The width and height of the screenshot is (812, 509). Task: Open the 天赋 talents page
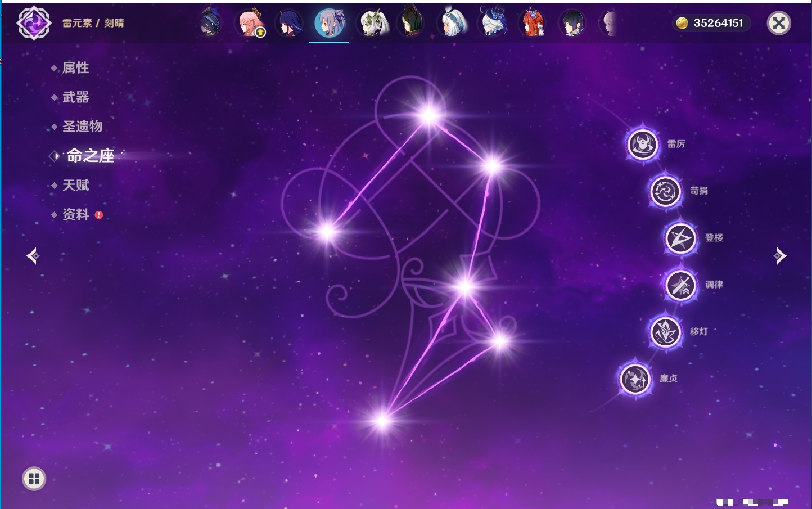[x=75, y=185]
